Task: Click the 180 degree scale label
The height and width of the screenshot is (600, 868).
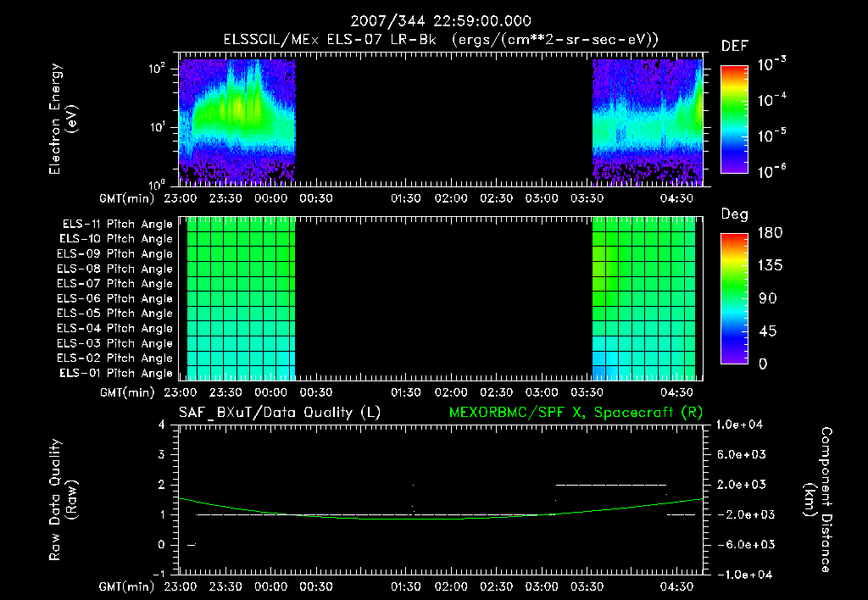Action: 770,233
